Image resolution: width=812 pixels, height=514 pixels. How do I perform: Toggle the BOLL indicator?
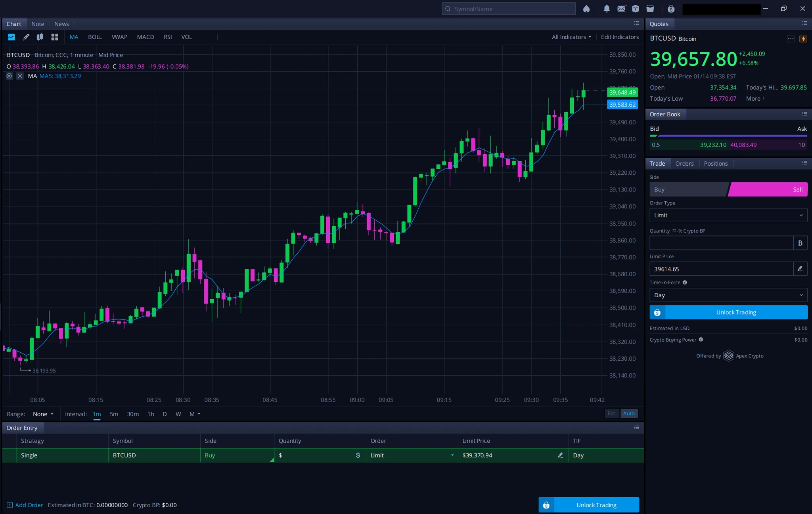(95, 37)
